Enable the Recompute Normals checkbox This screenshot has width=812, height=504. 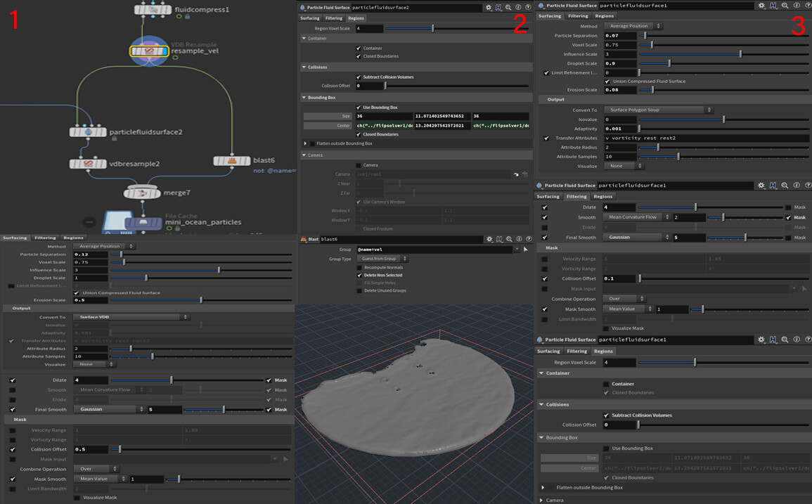359,268
